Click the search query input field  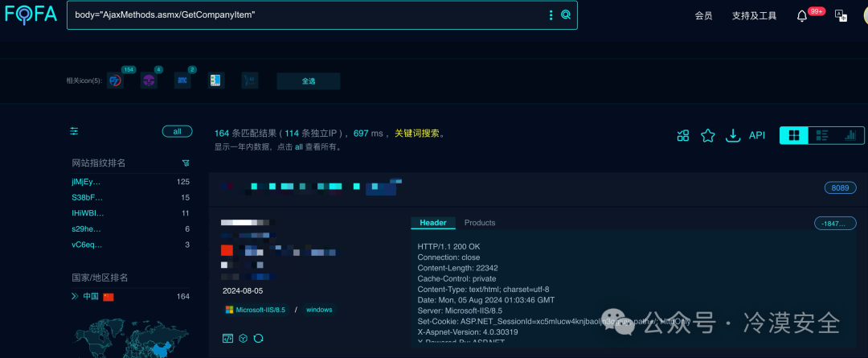point(307,15)
